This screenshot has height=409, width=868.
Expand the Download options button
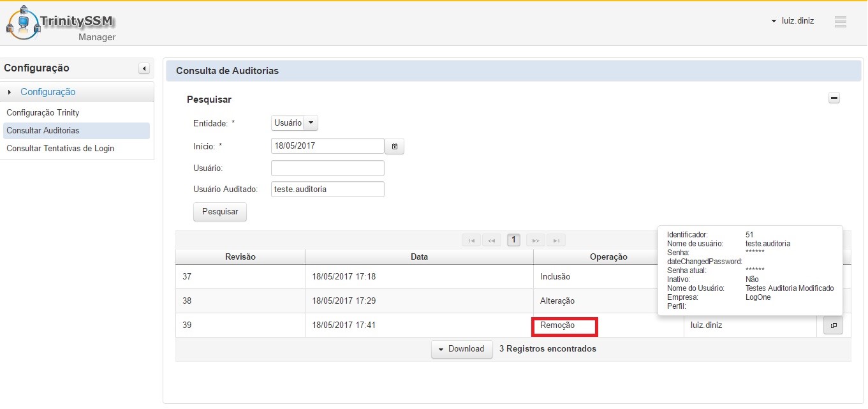(462, 349)
